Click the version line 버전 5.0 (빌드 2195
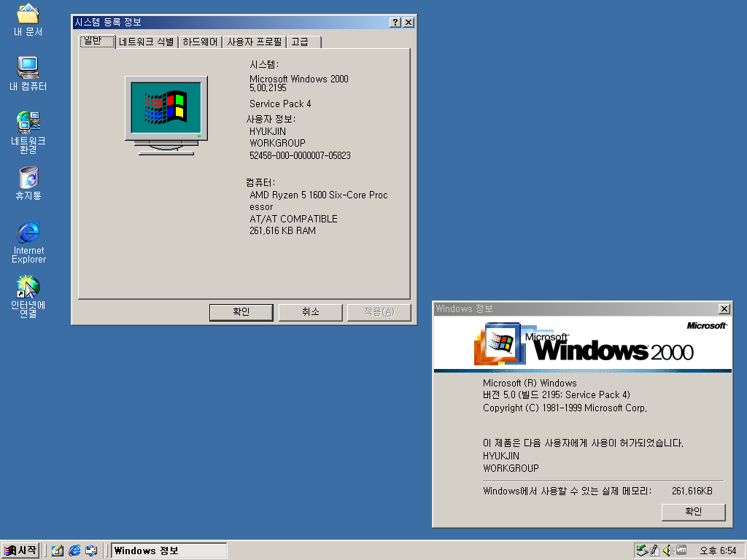This screenshot has width=747, height=560. point(557,394)
